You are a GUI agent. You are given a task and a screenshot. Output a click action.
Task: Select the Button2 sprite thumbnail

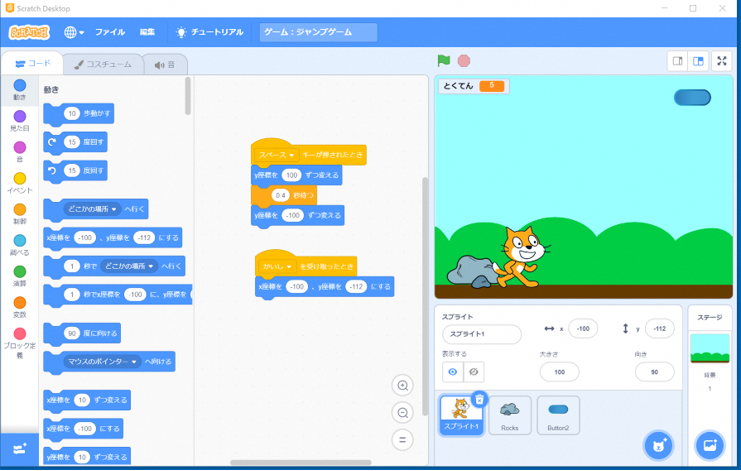click(x=558, y=415)
